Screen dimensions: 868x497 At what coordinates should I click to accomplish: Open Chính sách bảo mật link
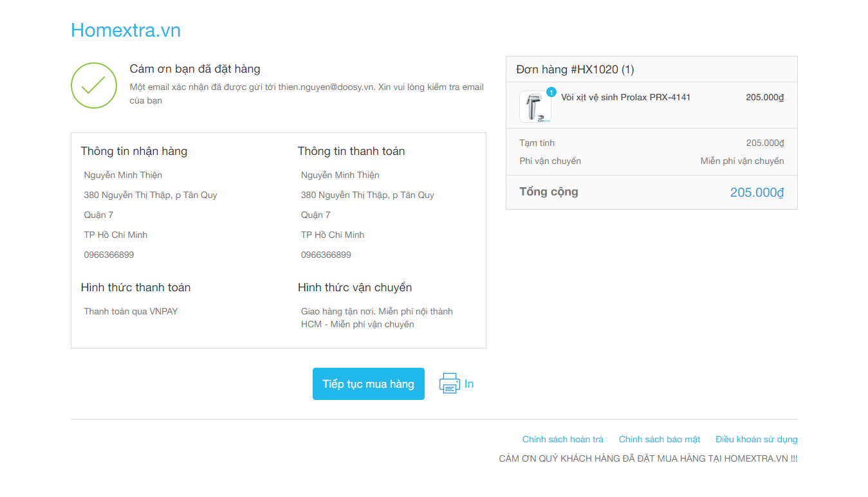[x=659, y=439]
